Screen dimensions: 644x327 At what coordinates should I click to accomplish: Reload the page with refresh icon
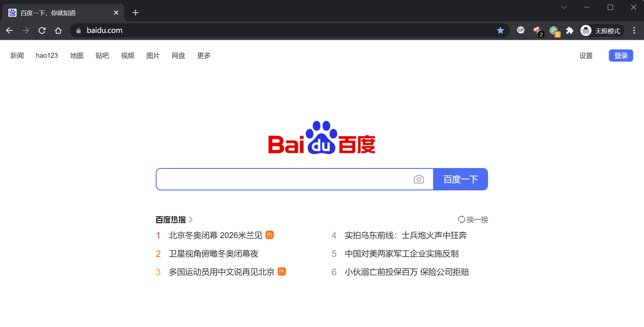(42, 31)
